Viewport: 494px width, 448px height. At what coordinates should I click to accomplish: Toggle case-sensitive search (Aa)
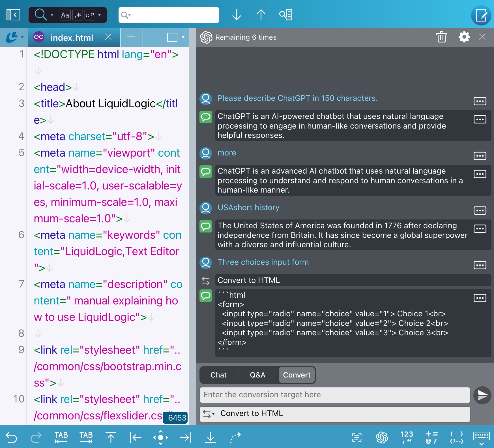65,15
